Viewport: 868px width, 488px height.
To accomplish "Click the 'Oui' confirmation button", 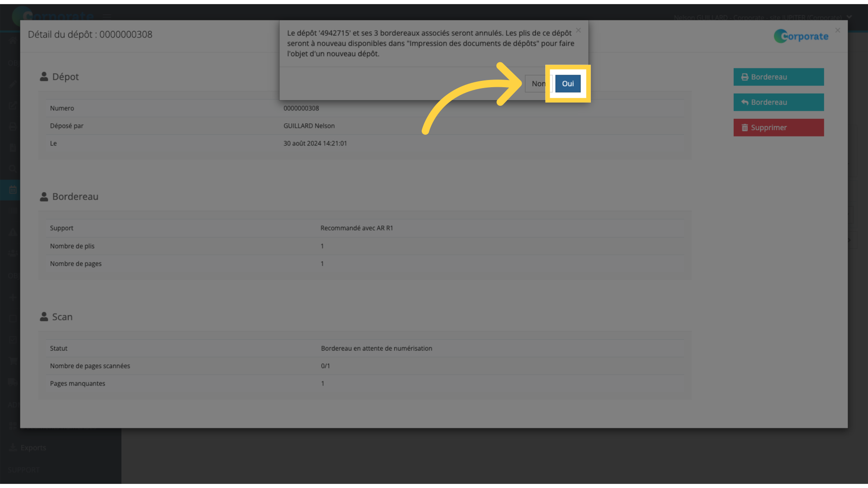I will 567,83.
